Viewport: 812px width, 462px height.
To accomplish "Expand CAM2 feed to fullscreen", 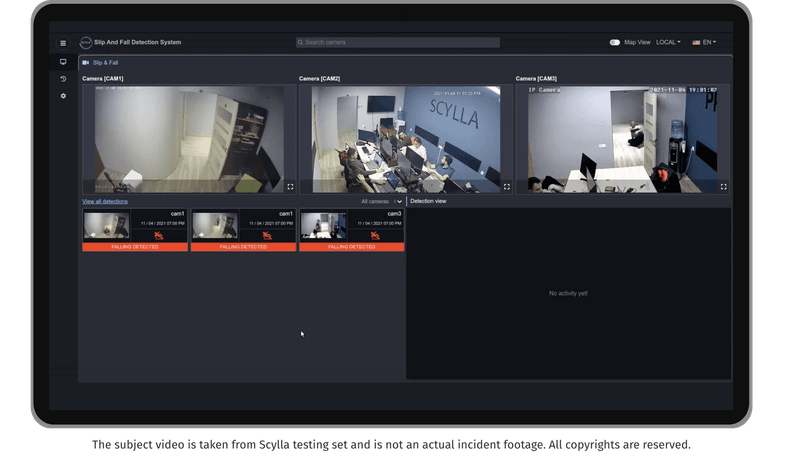I will [506, 187].
